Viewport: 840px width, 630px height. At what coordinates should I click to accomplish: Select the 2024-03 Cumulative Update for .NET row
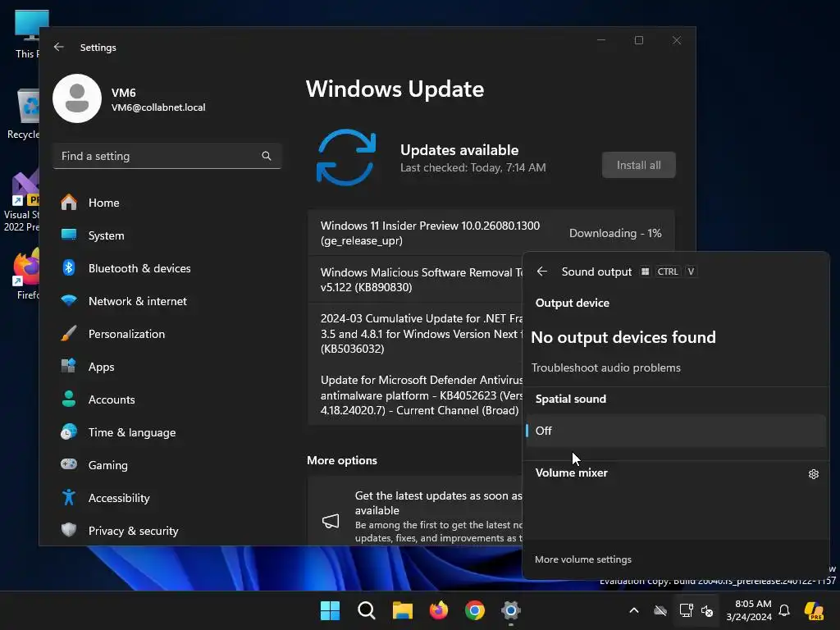pos(415,333)
